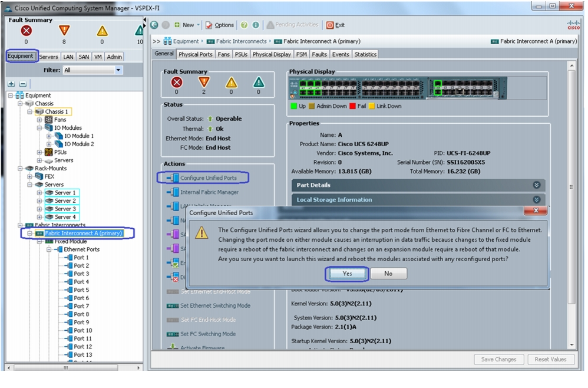Expand Server 1 tree node
The width and height of the screenshot is (588, 388).
click(39, 193)
